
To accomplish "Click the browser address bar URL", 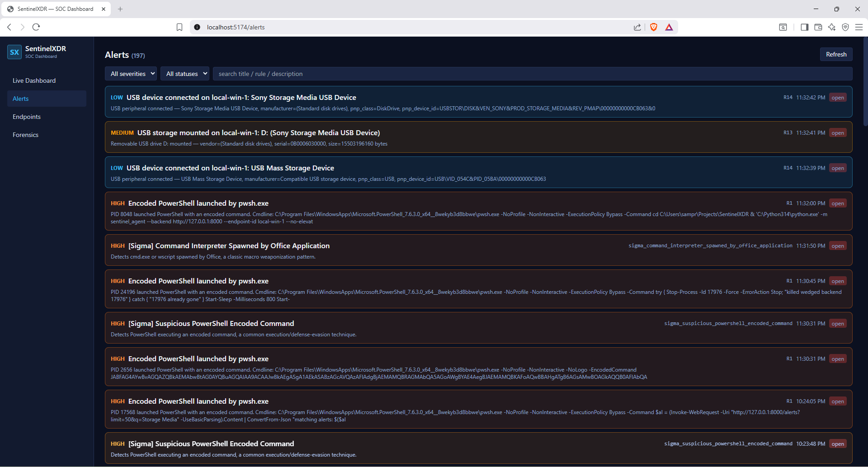I will 236,27.
